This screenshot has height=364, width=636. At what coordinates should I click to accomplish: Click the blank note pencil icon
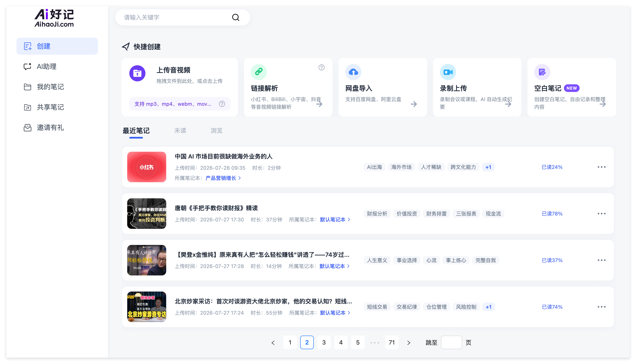point(542,72)
